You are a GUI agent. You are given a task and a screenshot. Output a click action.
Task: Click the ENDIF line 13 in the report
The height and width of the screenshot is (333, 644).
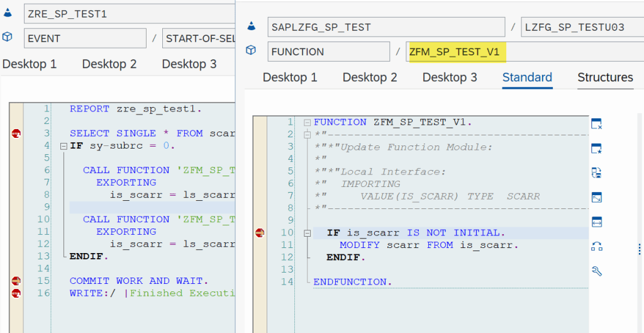tap(89, 257)
